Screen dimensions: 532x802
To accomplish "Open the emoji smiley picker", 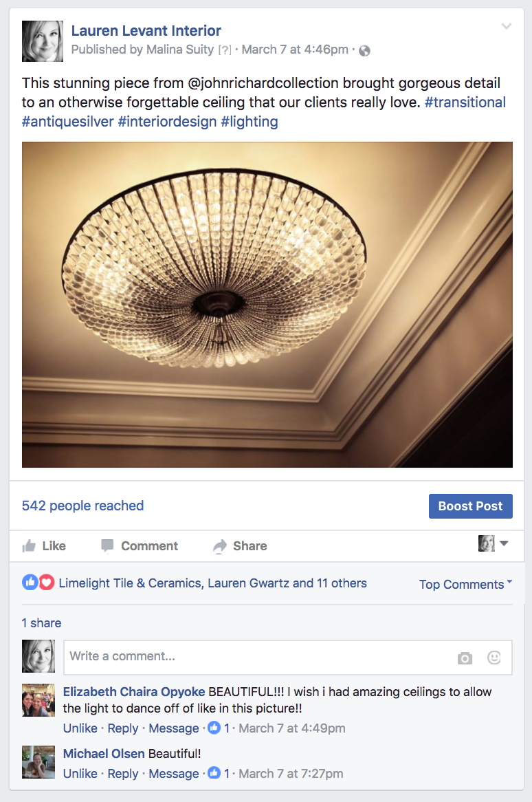I will pyautogui.click(x=494, y=658).
